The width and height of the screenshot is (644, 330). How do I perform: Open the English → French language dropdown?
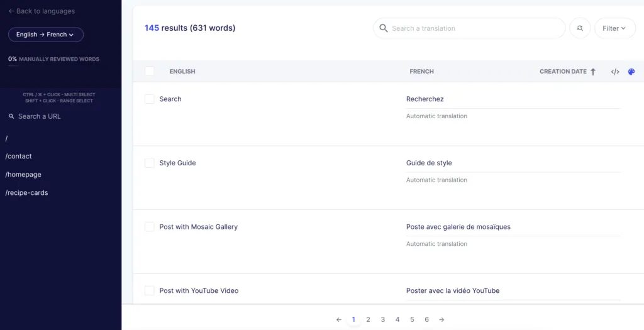46,35
